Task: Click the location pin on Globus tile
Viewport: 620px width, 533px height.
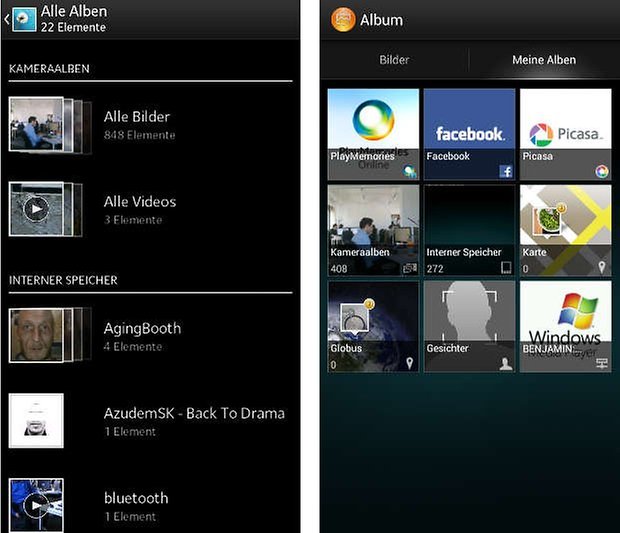Action: point(410,363)
